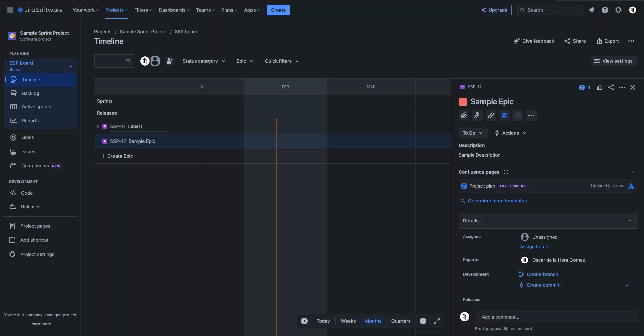
Task: Switch timeline scale to Months
Action: coord(373,321)
